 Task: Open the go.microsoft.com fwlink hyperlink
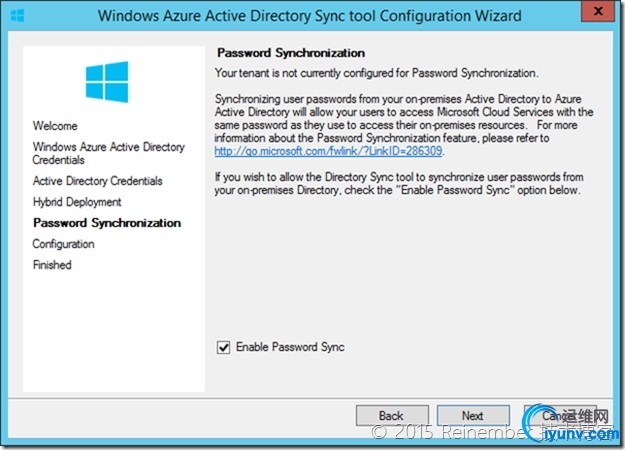pos(329,152)
